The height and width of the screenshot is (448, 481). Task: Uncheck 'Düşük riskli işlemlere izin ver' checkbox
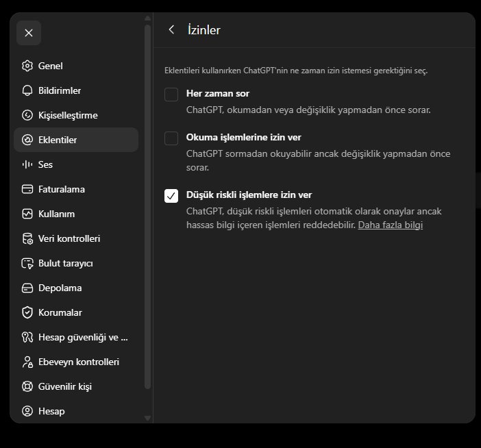[x=171, y=196]
